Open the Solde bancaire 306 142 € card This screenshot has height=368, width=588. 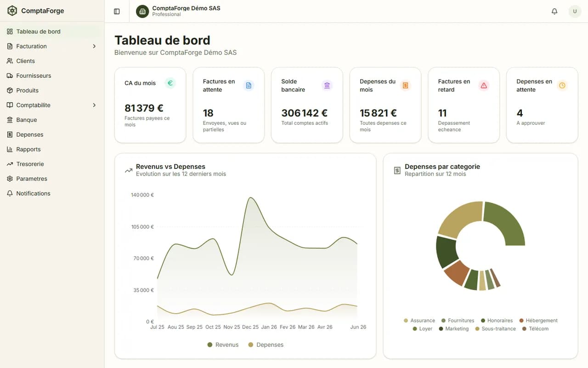[307, 105]
